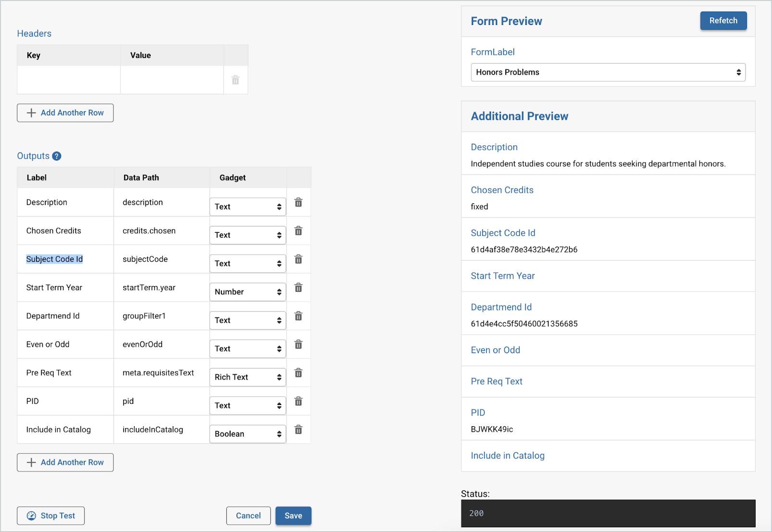Click the Key input field in Headers
Screen dimensions: 772x532
tap(69, 80)
